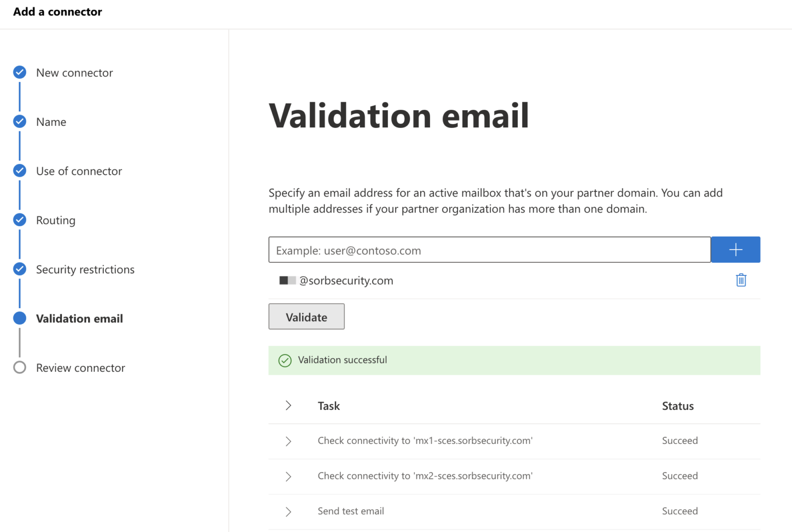Click the Security restrictions checkmark icon
This screenshot has width=792, height=532.
pyautogui.click(x=20, y=269)
